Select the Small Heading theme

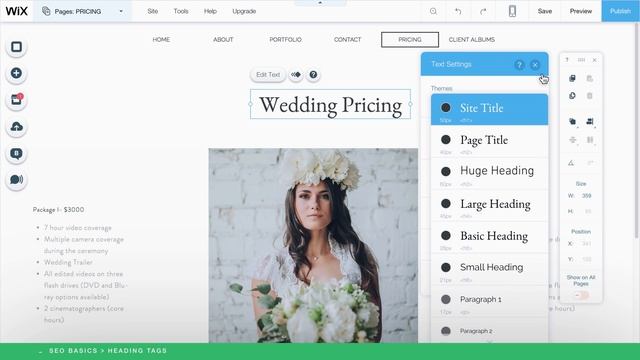tap(489, 269)
